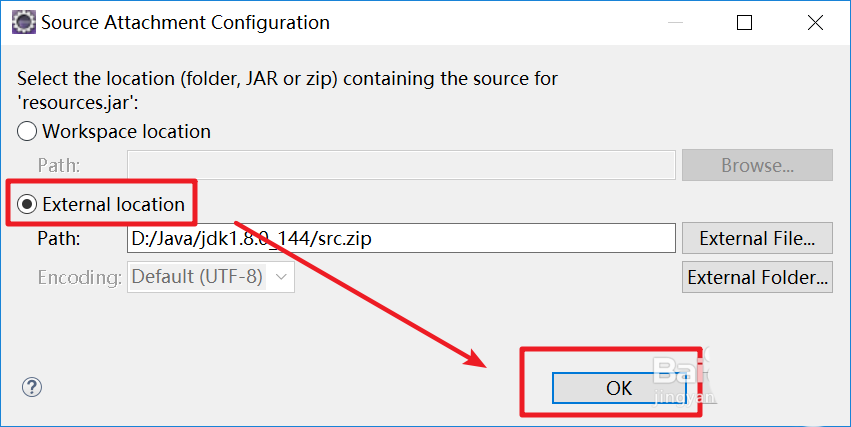Select the Workspace location radio button
Screen dimensions: 851x427
tap(27, 131)
